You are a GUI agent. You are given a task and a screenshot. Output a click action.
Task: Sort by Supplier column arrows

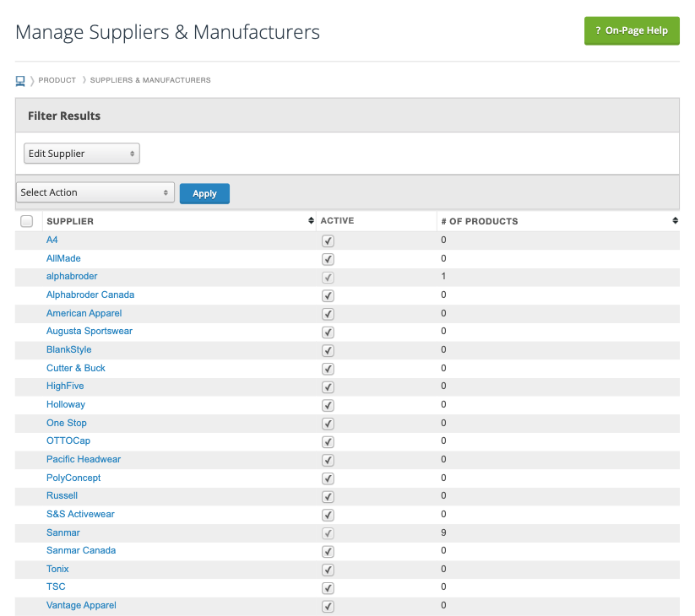(311, 220)
